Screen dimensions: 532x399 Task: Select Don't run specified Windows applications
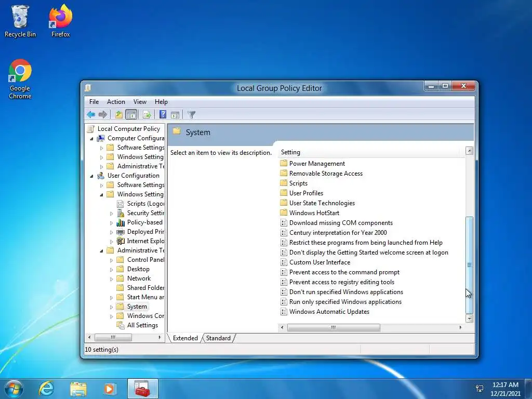coord(346,292)
